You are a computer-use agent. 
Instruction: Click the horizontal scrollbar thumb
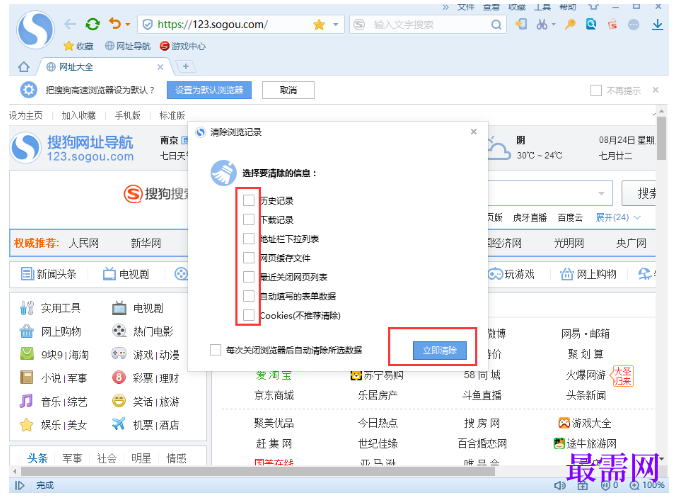(x=258, y=471)
